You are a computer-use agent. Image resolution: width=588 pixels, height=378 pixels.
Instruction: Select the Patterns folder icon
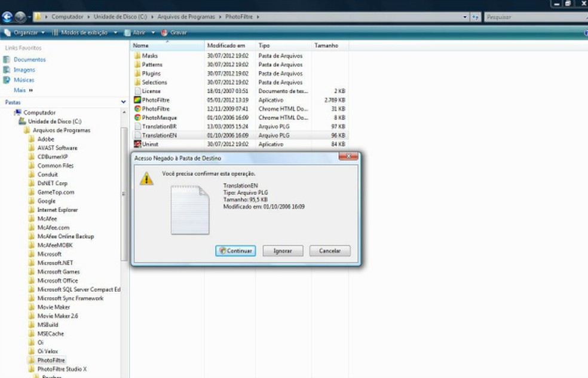tap(137, 65)
